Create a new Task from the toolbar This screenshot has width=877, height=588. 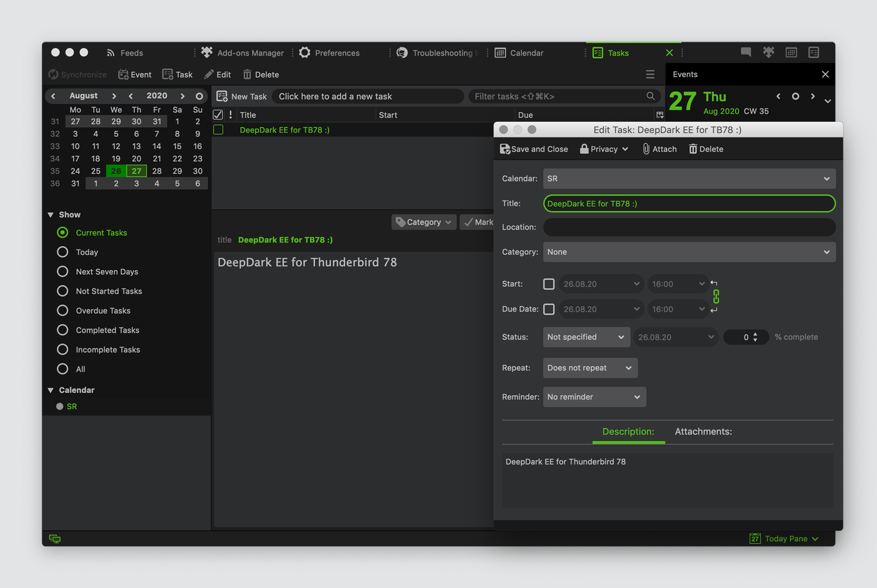(x=178, y=74)
